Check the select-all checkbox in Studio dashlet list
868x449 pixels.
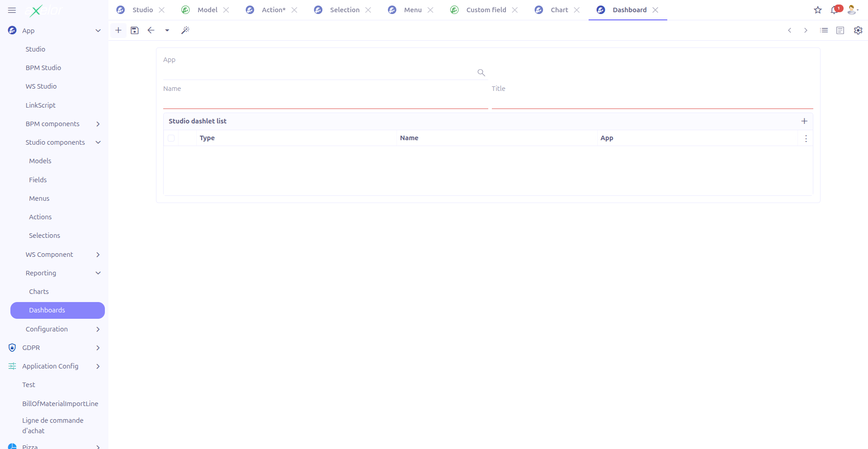coord(171,138)
